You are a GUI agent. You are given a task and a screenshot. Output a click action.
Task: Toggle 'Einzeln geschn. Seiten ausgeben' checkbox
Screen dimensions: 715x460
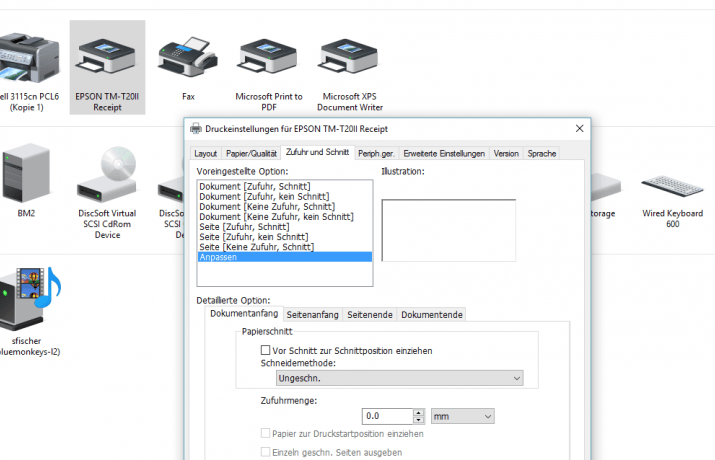[265, 452]
